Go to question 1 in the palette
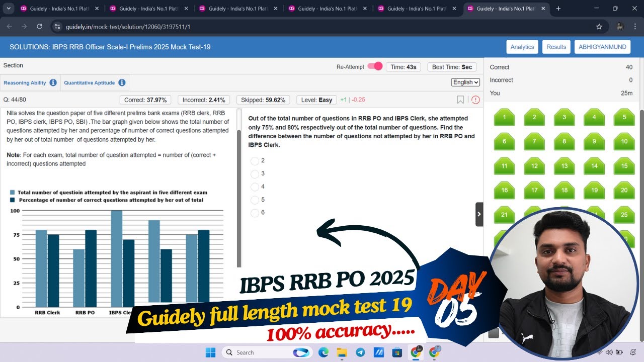The image size is (644, 362). click(504, 117)
